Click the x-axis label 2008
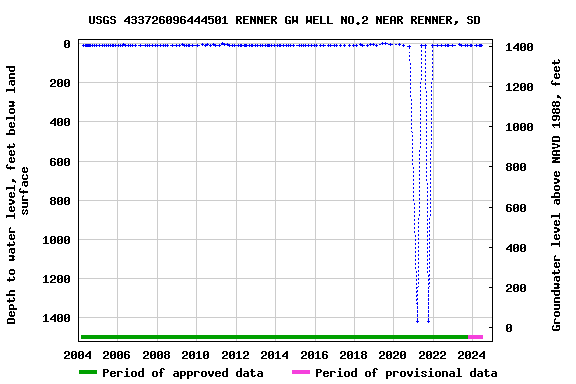The image size is (576, 384). click(156, 355)
